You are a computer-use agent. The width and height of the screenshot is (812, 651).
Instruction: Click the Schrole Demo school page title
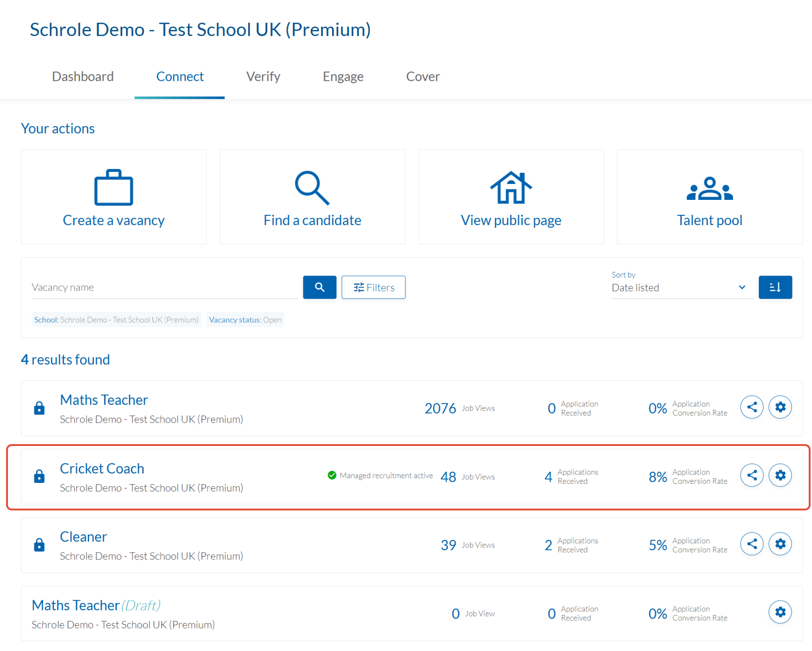[200, 29]
